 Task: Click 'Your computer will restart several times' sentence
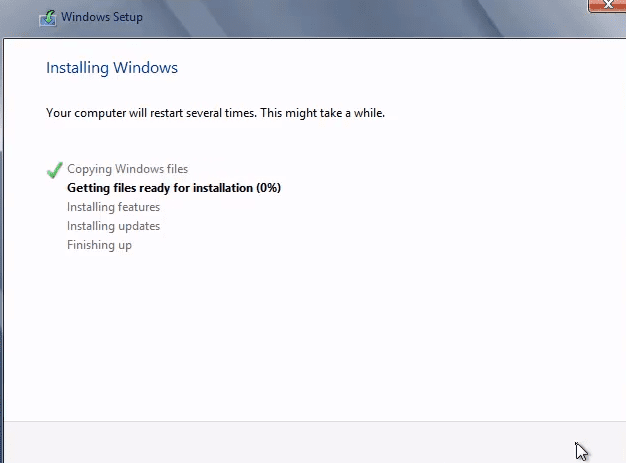151,113
